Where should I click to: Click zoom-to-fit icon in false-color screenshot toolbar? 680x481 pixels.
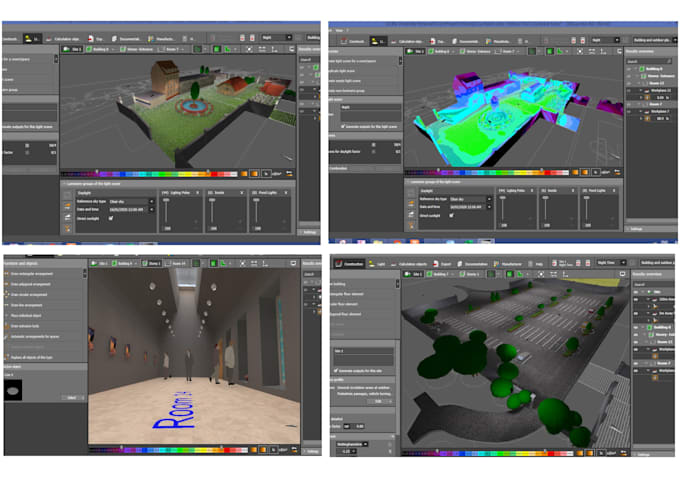pyautogui.click(x=580, y=51)
